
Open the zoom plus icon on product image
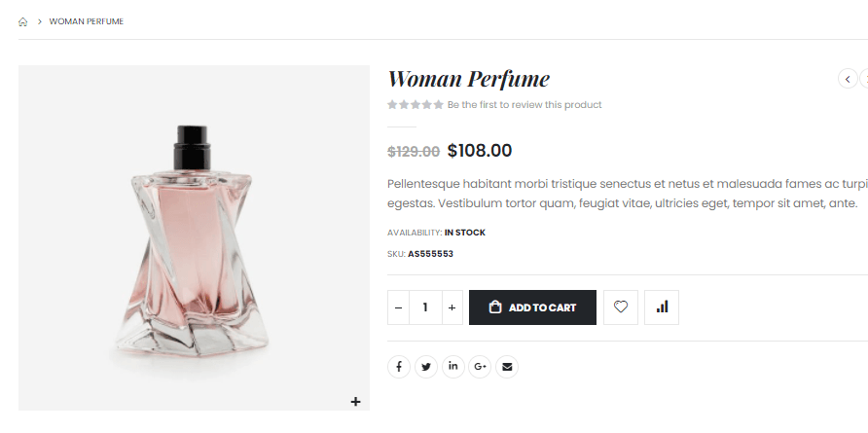click(355, 401)
